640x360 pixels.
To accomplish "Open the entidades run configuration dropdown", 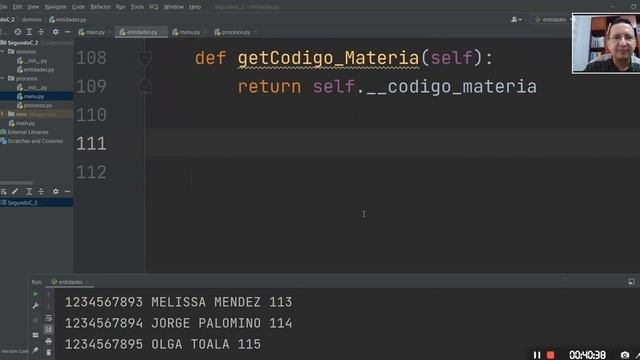I will (x=553, y=20).
